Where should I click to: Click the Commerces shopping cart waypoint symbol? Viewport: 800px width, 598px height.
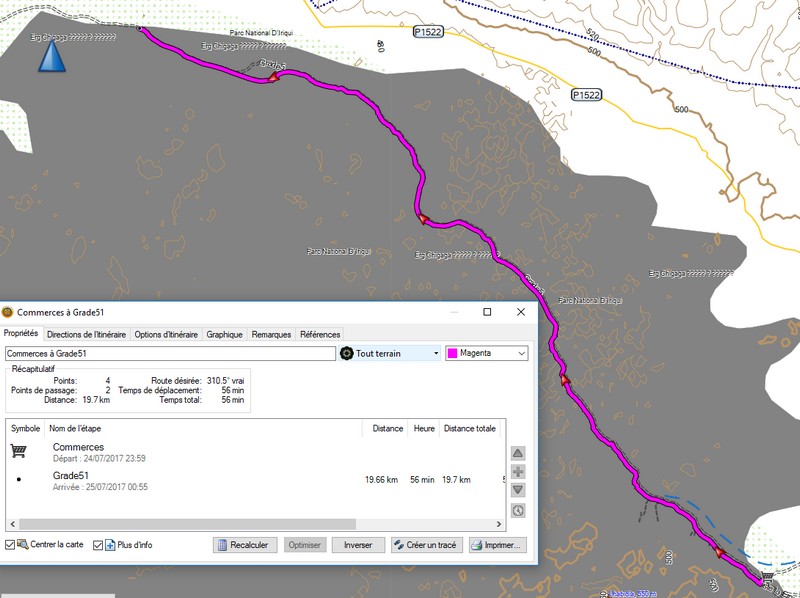tap(18, 451)
